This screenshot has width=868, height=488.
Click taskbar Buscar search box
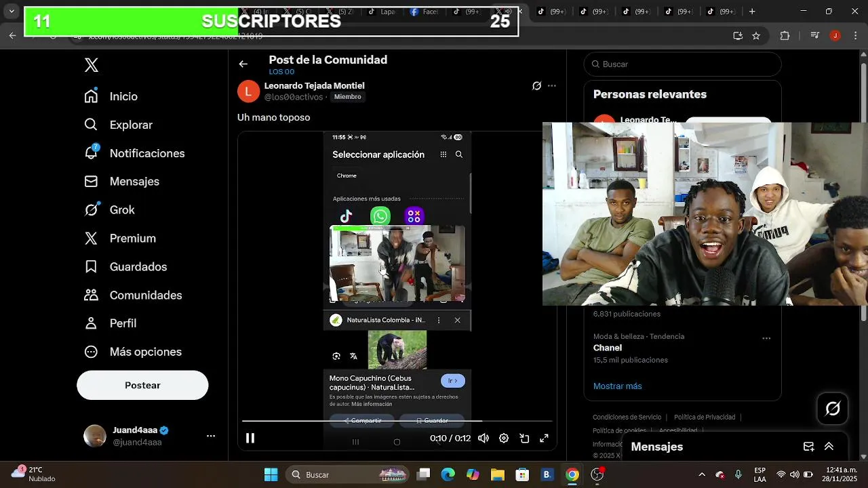[349, 474]
